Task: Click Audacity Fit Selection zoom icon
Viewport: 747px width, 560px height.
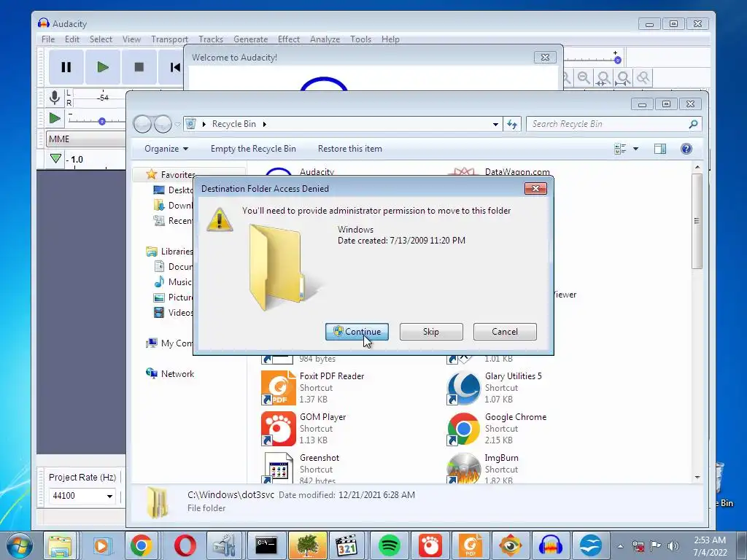Action: [603, 77]
